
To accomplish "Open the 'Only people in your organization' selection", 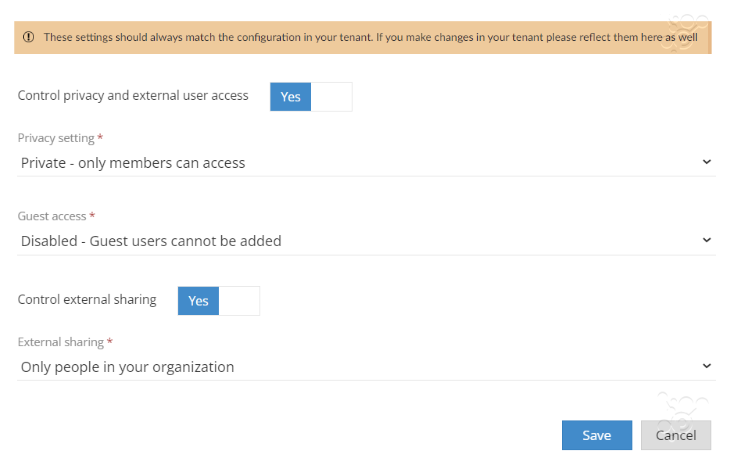I will pyautogui.click(x=366, y=367).
